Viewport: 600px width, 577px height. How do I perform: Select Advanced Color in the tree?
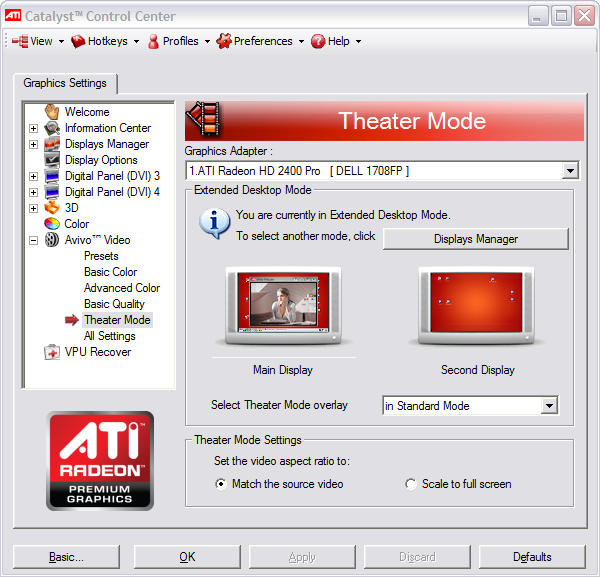pos(122,288)
